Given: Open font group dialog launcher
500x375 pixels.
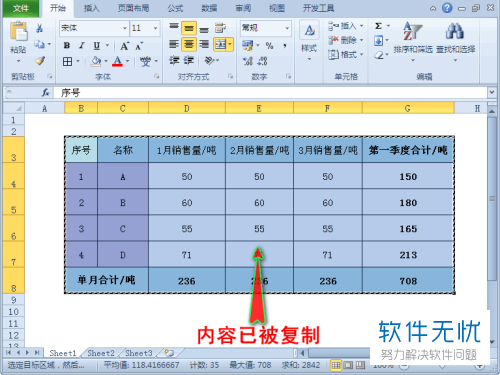Looking at the screenshot, I should pyautogui.click(x=156, y=77).
